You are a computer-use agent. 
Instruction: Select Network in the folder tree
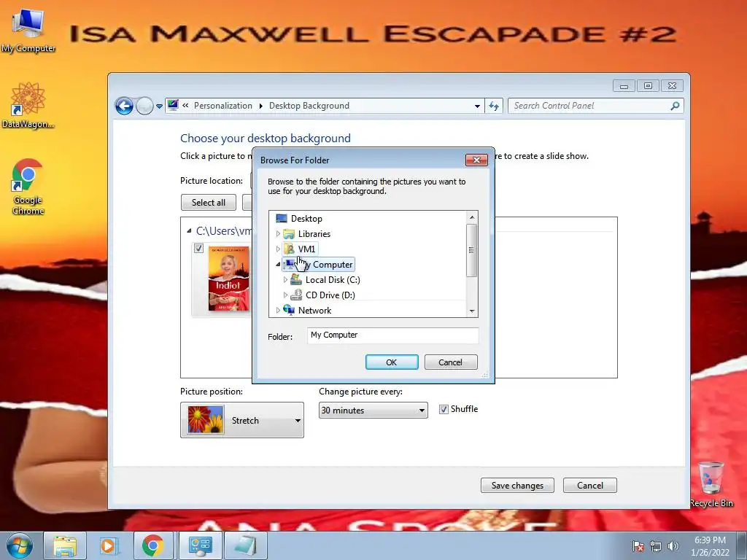tap(314, 310)
